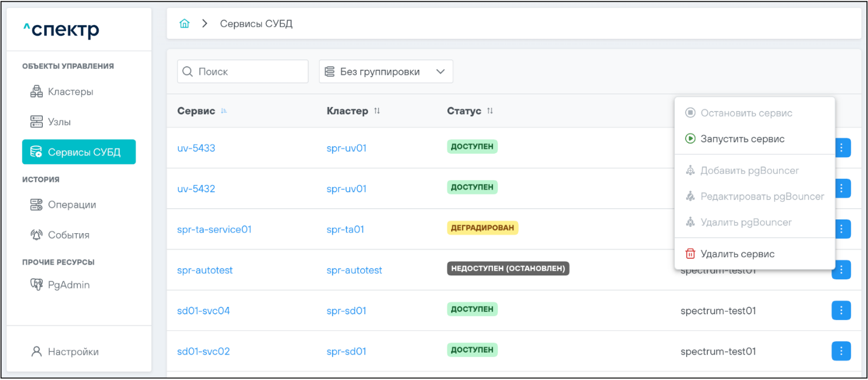Select the Сервисы СУБД sidebar item
868x380 pixels.
pyautogui.click(x=79, y=153)
